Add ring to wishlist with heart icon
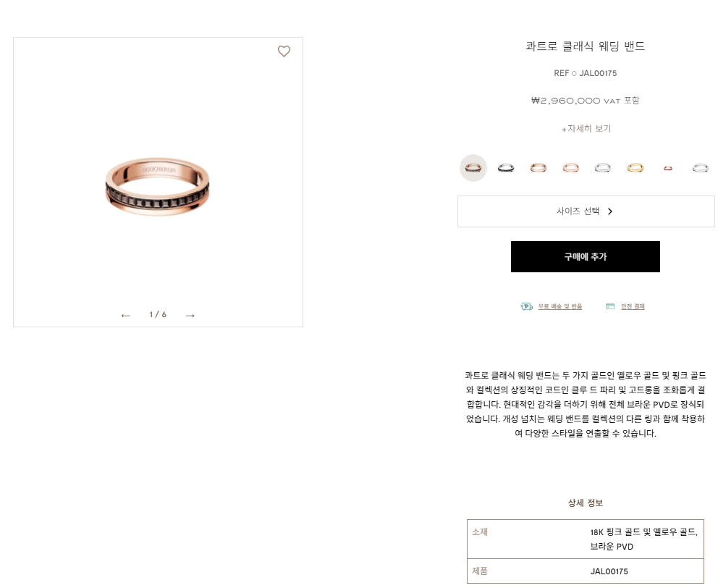718x588 pixels. point(284,51)
